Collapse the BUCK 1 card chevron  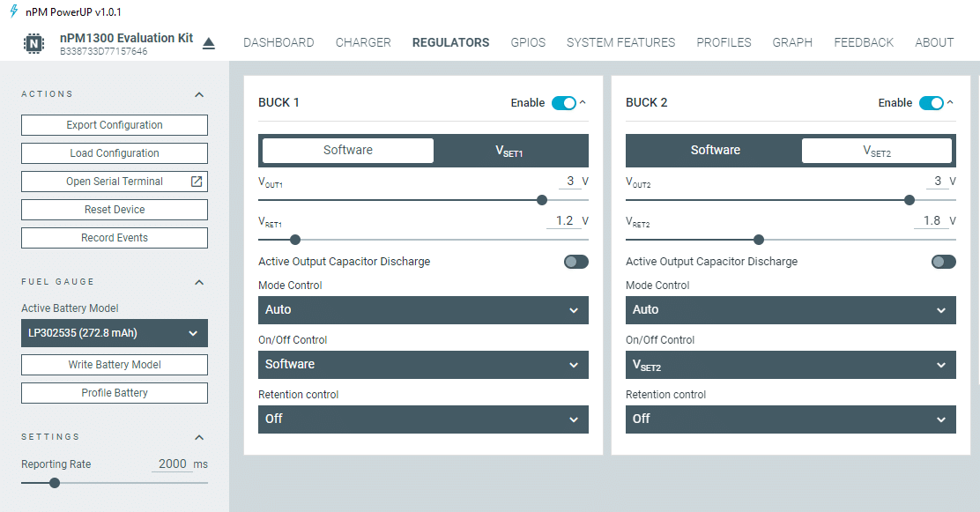(583, 103)
